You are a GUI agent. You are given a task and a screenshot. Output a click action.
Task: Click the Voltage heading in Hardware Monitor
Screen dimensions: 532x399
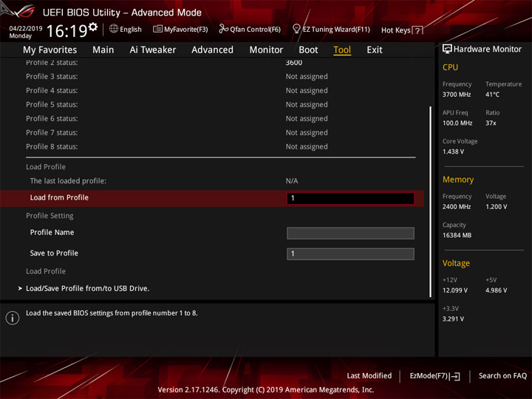pyautogui.click(x=456, y=263)
